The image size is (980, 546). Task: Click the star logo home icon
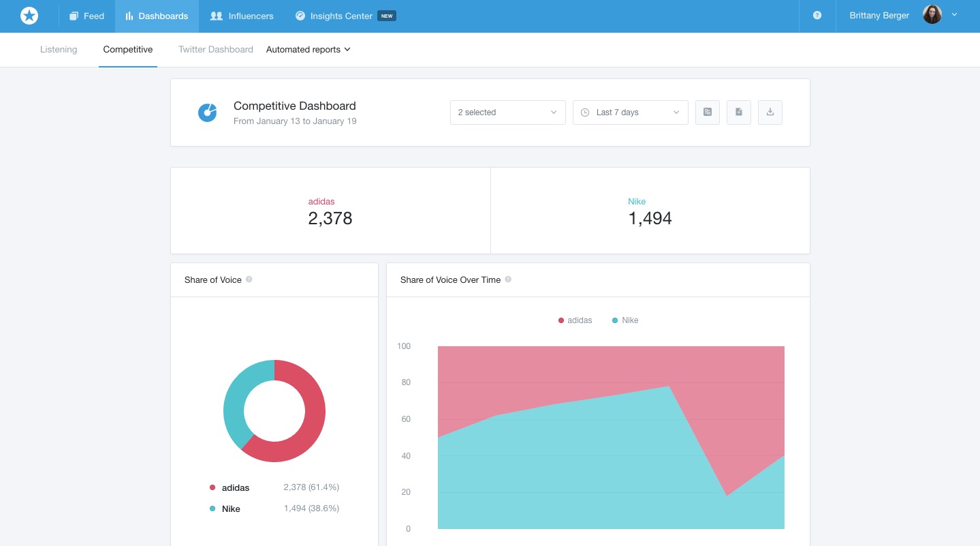click(x=29, y=16)
